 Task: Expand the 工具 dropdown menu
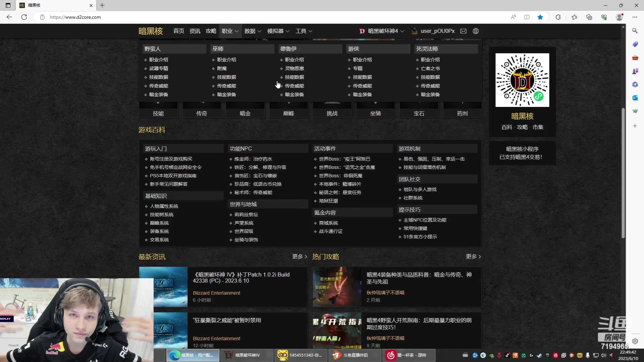click(304, 31)
